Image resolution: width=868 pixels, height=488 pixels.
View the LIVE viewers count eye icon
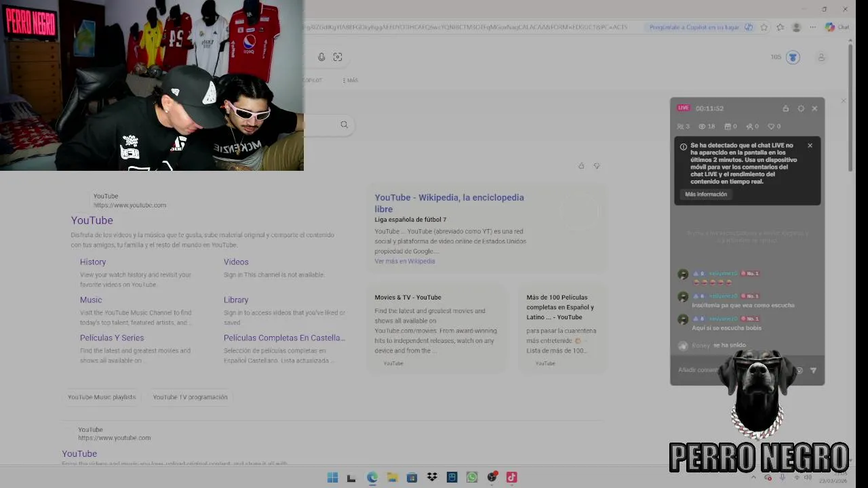pos(703,126)
